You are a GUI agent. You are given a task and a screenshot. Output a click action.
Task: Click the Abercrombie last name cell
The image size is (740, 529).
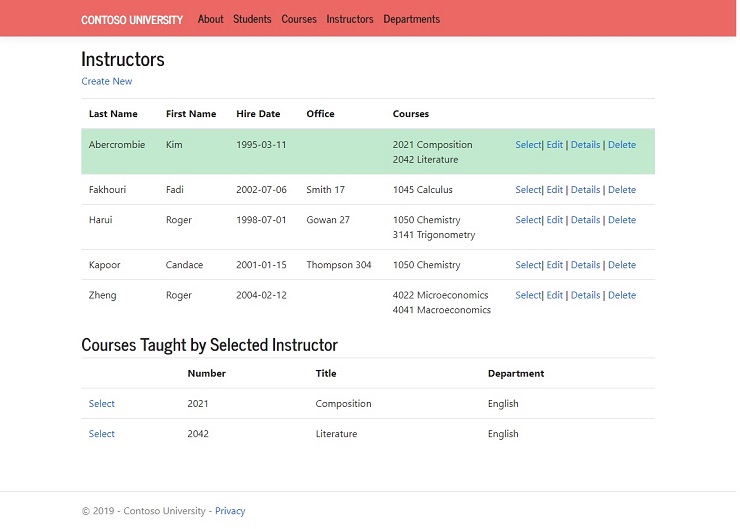(x=117, y=145)
